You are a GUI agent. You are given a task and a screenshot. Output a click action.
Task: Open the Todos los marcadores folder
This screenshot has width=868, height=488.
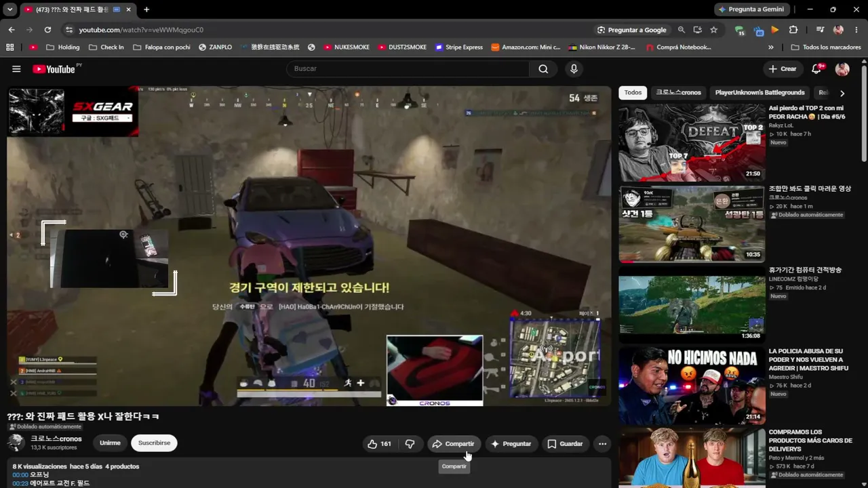pyautogui.click(x=825, y=47)
